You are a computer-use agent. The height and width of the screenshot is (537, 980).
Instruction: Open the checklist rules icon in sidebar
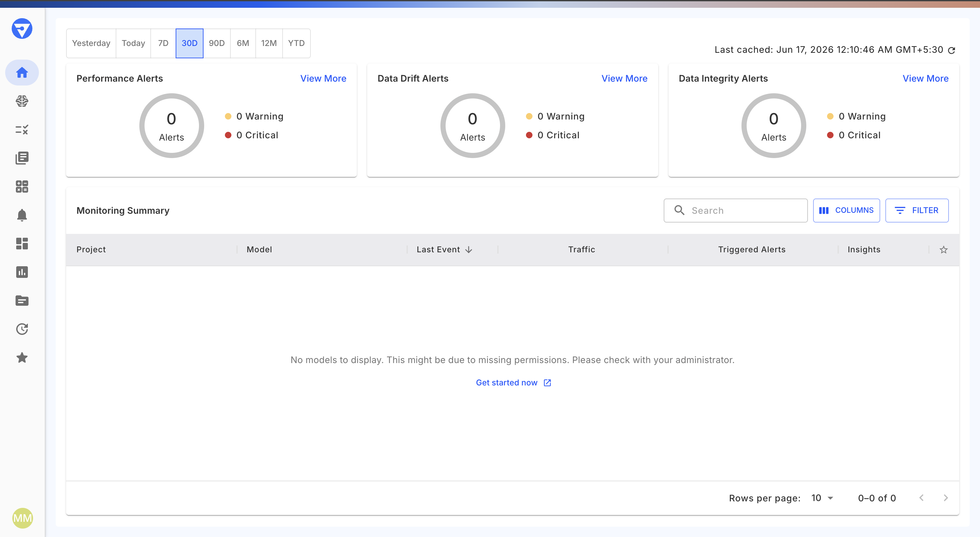click(x=22, y=130)
